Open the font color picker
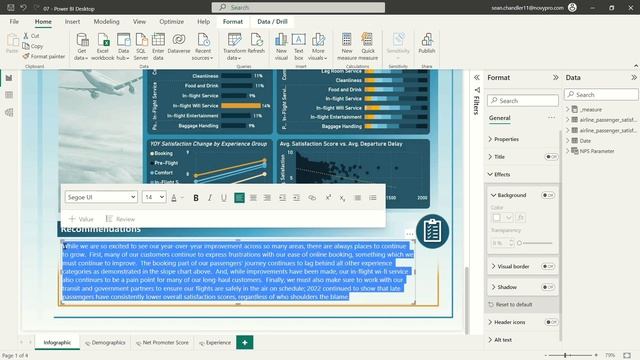 (174, 198)
